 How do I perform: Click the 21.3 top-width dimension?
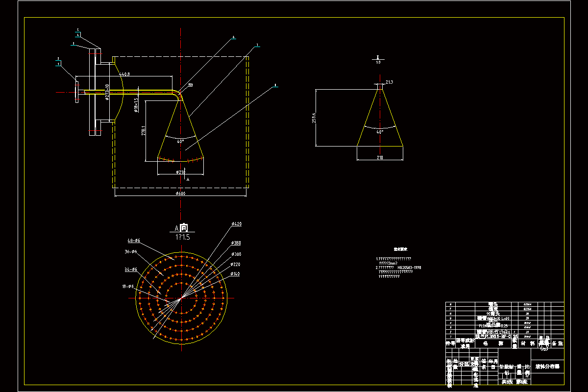390,81
